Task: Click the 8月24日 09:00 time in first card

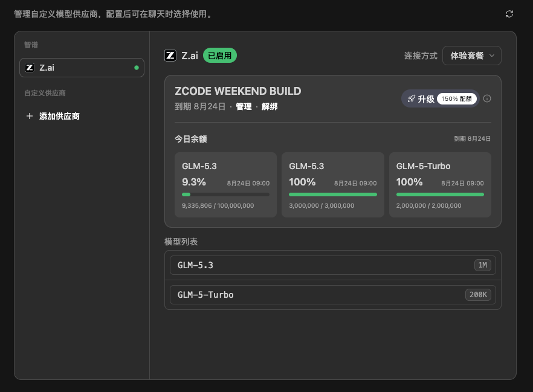Action: (248, 184)
